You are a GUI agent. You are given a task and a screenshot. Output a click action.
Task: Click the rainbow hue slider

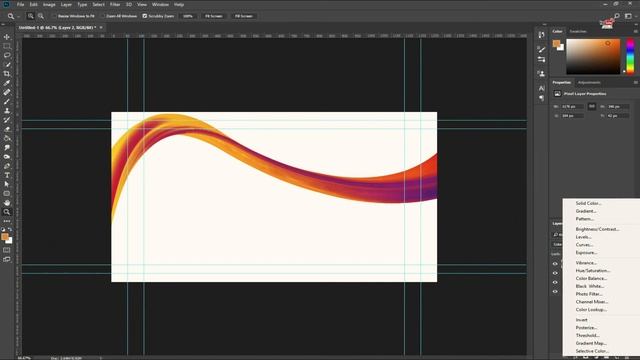[x=630, y=57]
